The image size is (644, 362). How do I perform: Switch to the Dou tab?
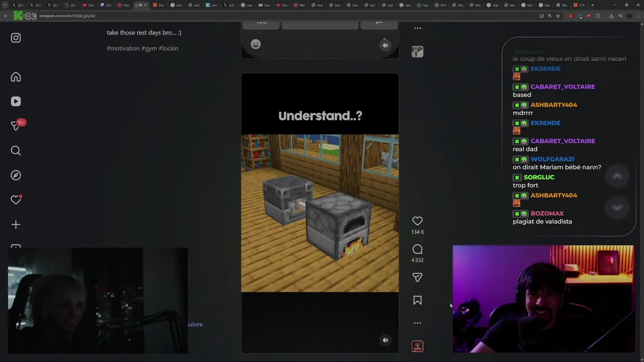pos(158,5)
